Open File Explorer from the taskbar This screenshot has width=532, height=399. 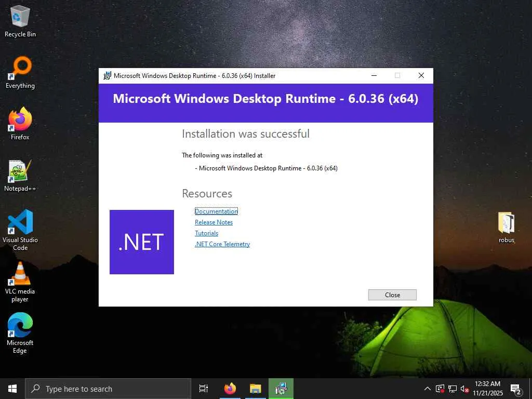pos(256,389)
